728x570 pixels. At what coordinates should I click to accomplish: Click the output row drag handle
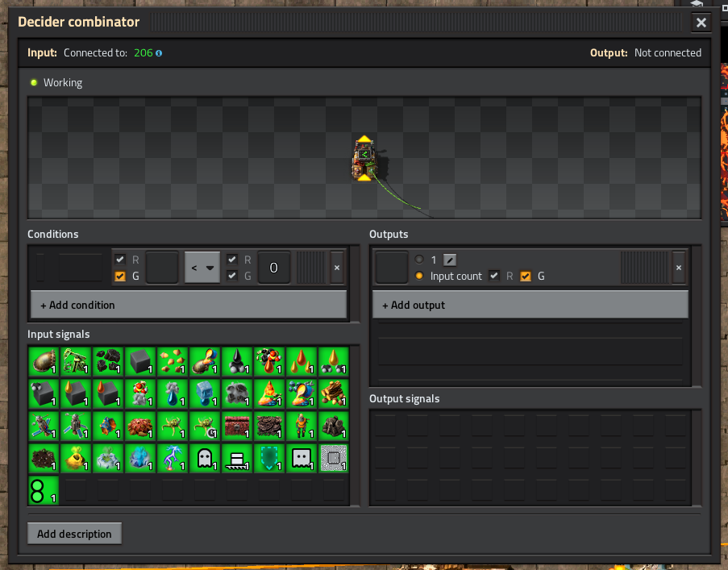(644, 268)
